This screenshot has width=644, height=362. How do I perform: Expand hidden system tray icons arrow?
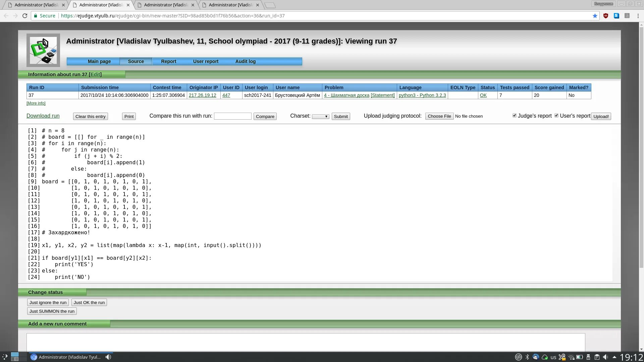tap(614, 357)
